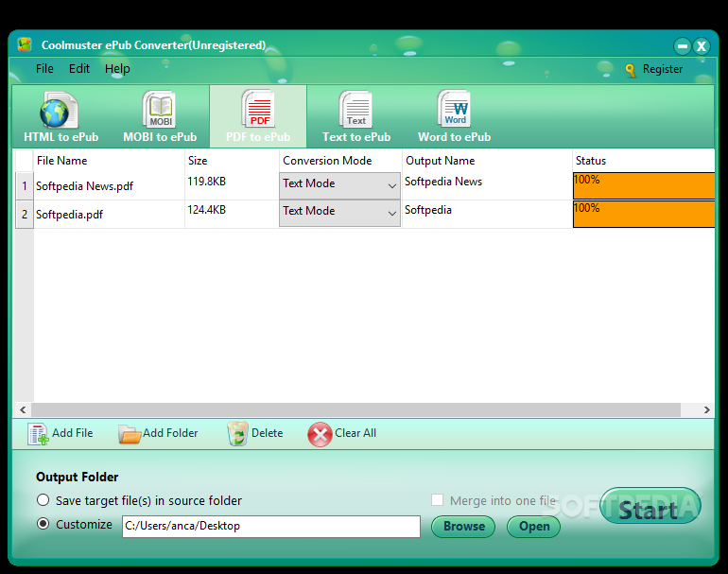Pick the PDF to ePub icon
Screen dimensions: 728x574
pos(258,109)
